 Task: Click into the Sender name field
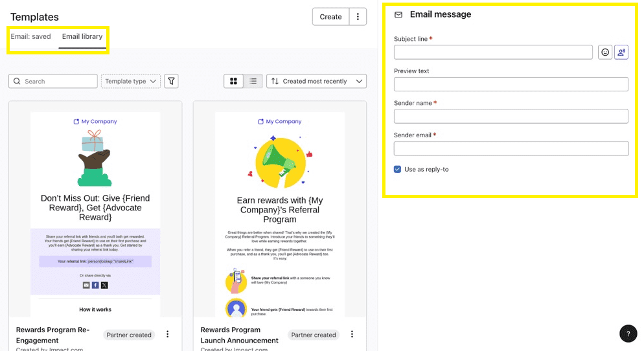click(x=511, y=116)
